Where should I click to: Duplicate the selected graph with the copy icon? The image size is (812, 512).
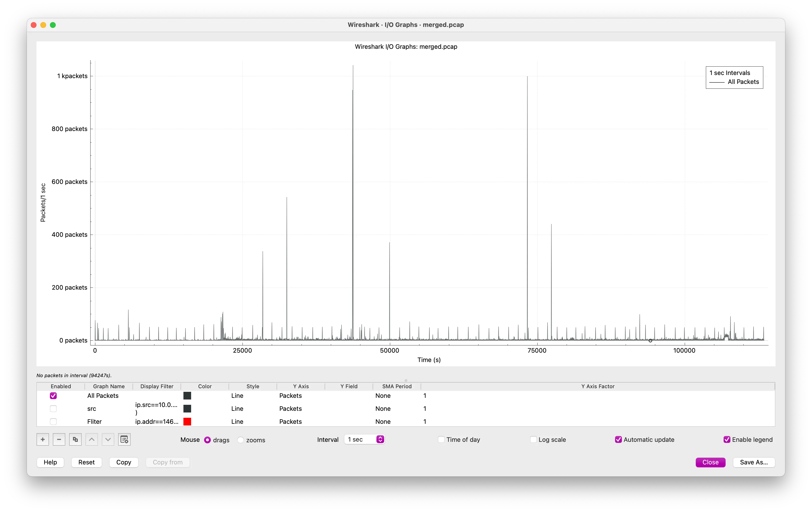(x=75, y=439)
